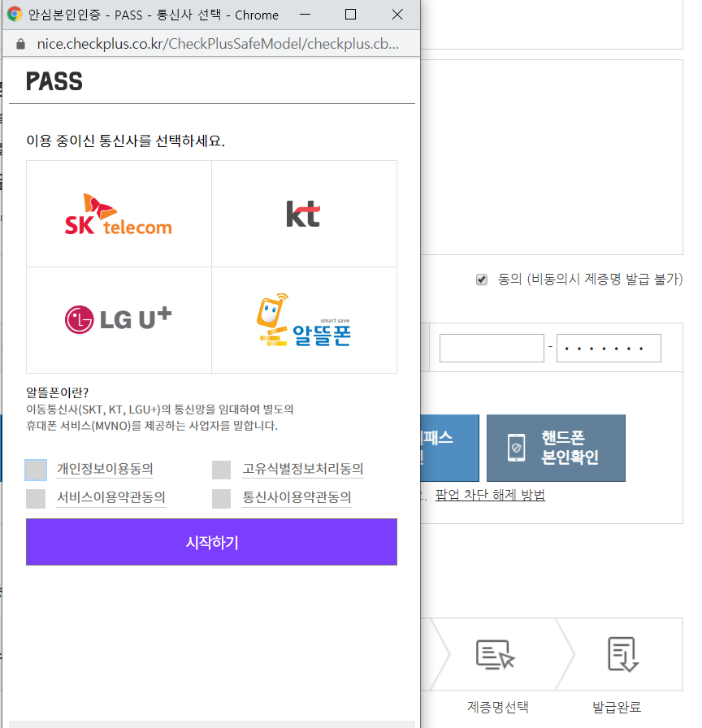Click 핸드폰 본인확인 button in background page

tap(556, 448)
